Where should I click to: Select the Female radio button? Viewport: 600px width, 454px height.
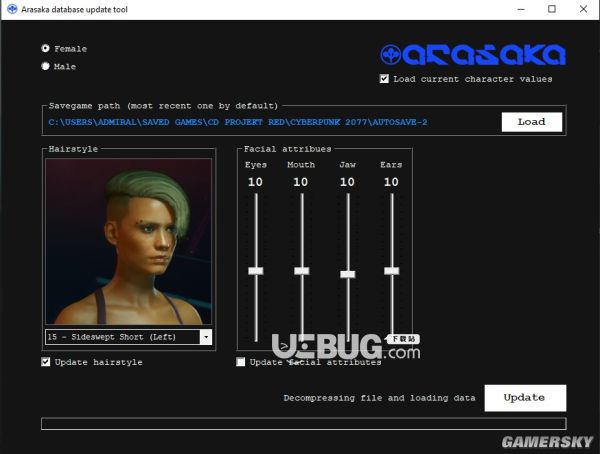pos(46,48)
